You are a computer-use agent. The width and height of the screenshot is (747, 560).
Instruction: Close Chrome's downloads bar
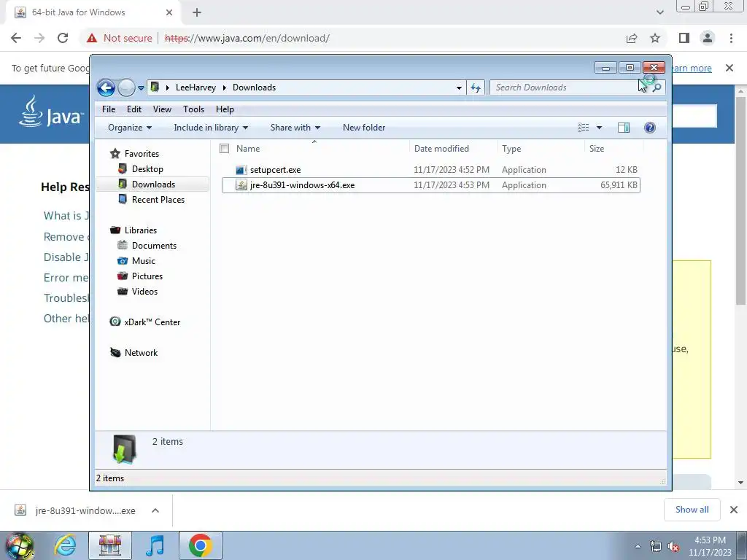pyautogui.click(x=734, y=510)
